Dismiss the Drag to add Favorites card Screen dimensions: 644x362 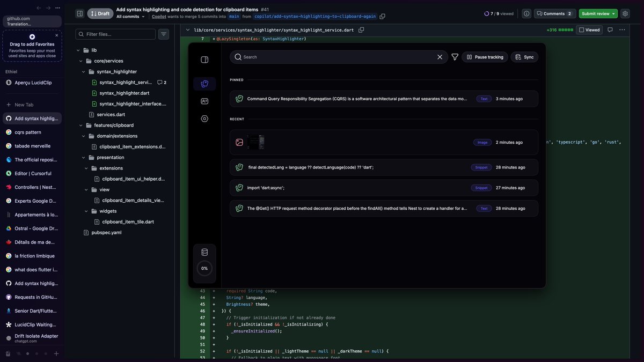57,35
